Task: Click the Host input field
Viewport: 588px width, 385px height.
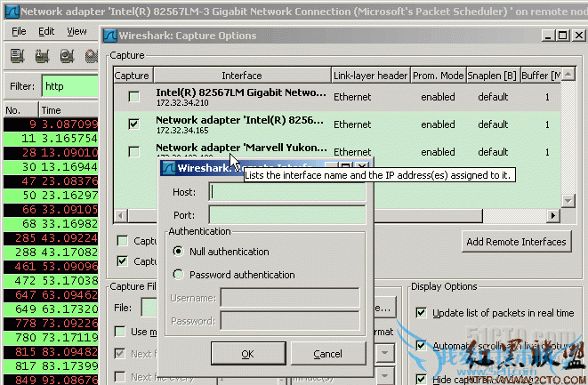Action: (286, 192)
